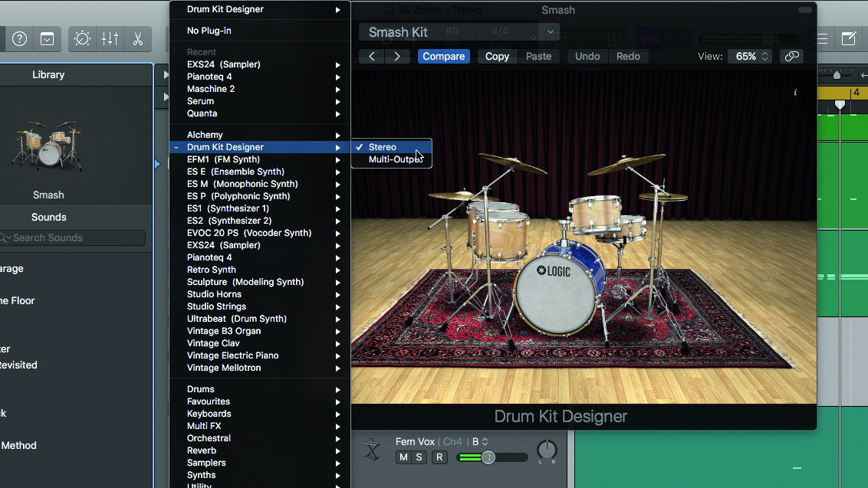The width and height of the screenshot is (868, 488).
Task: Expand Ultrabeat (Drum Synth) submenu arrow
Action: pyautogui.click(x=337, y=319)
